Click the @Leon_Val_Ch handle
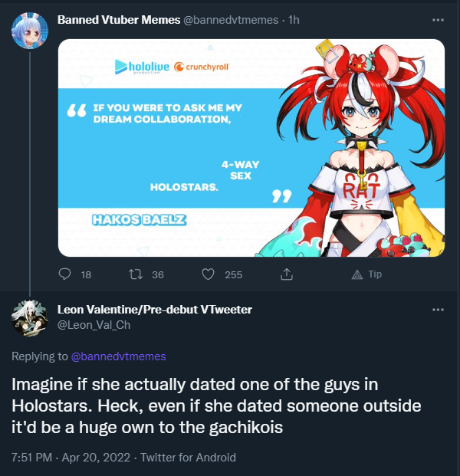Viewport: 460px width, 476px height. coord(94,325)
